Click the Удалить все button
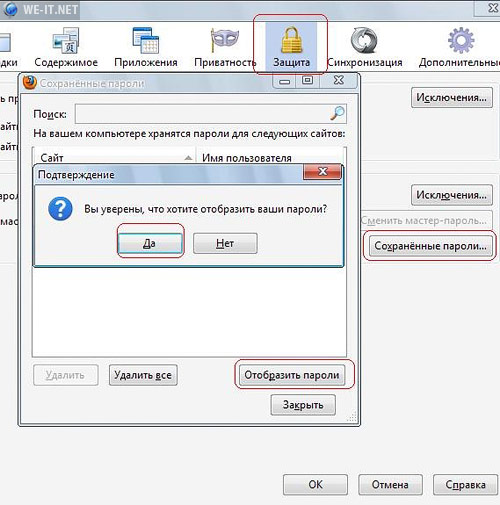Image resolution: width=500 pixels, height=505 pixels. pos(143,375)
